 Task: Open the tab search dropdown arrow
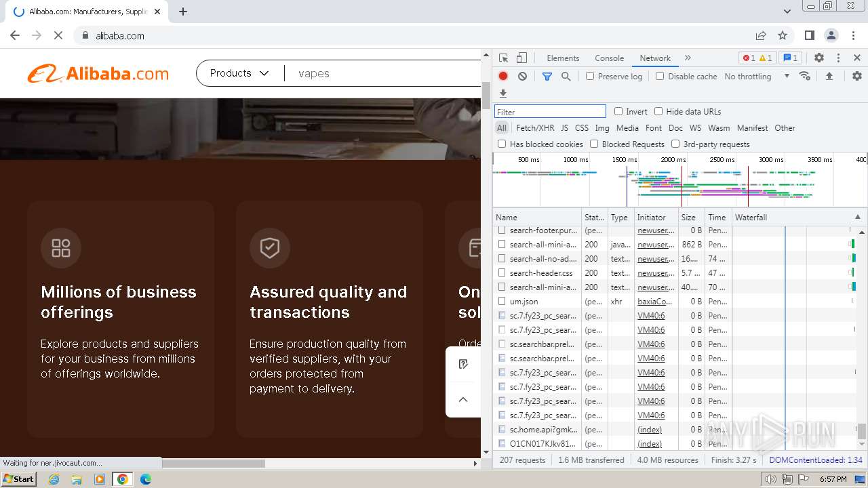click(x=787, y=12)
